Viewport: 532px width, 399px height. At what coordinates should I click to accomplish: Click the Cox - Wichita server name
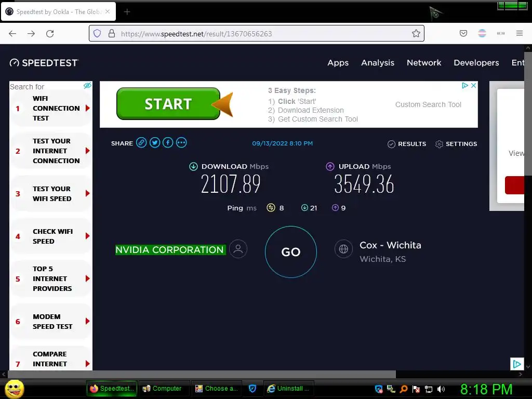click(x=390, y=245)
